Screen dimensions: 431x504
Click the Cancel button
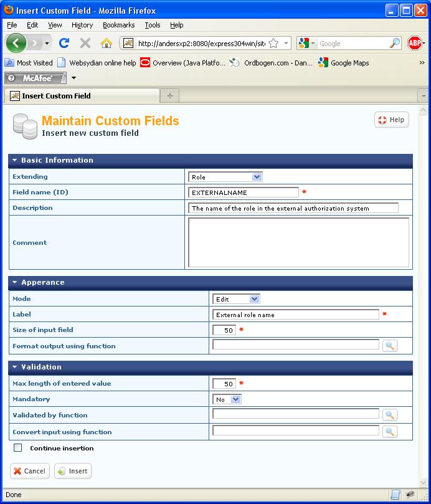coord(29,471)
